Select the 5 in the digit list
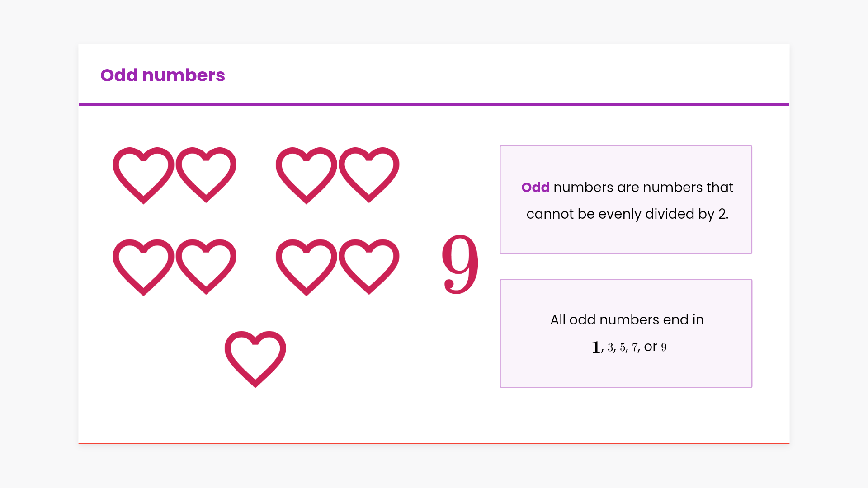The height and width of the screenshot is (488, 868). coord(623,347)
